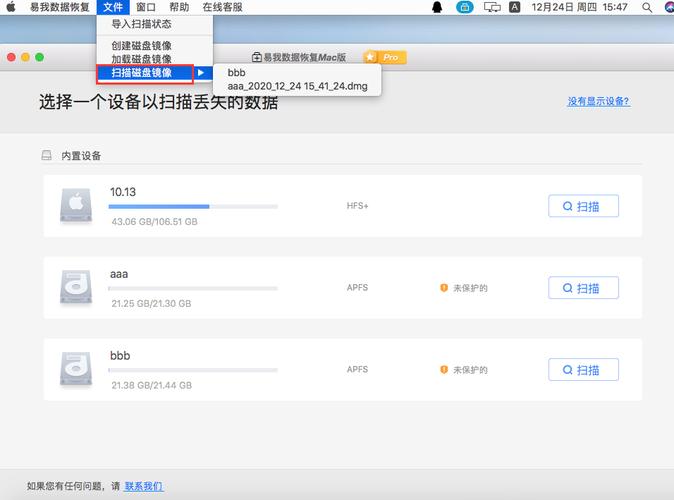The image size is (674, 500).
Task: Select 扫描磁盘镜像 menu entry
Action: point(155,73)
